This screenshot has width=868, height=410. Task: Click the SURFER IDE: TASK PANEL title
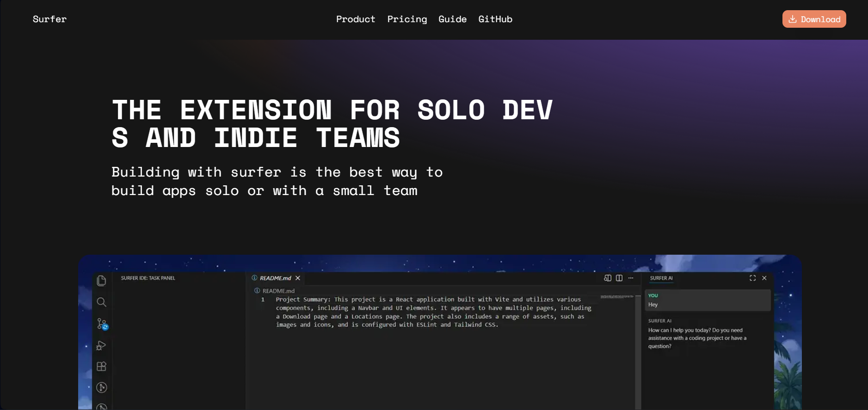[x=148, y=278]
